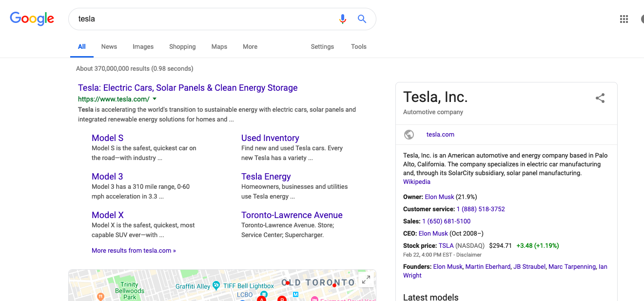Click the blue magnifier search icon
This screenshot has height=301, width=644.
362,19
